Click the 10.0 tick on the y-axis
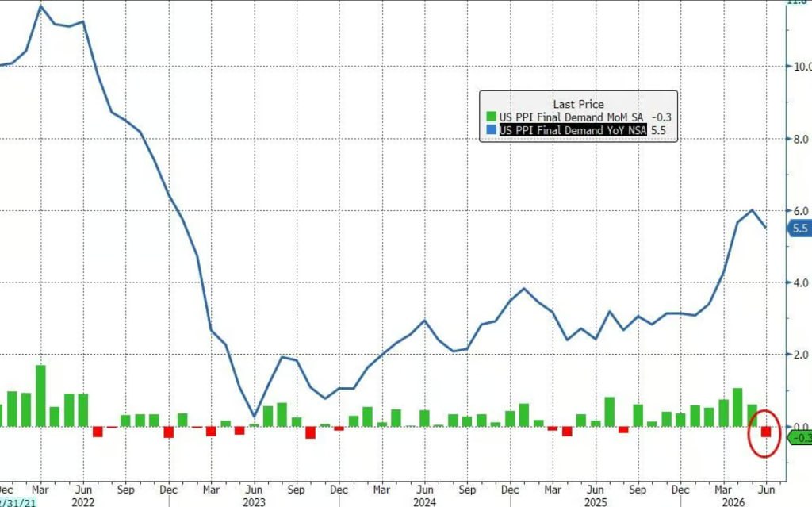 [802, 67]
